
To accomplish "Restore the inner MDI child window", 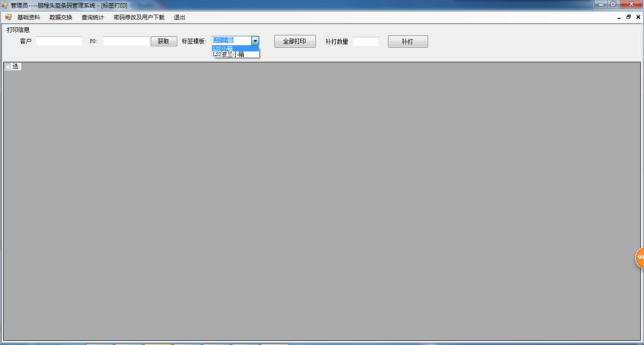I will tap(628, 17).
